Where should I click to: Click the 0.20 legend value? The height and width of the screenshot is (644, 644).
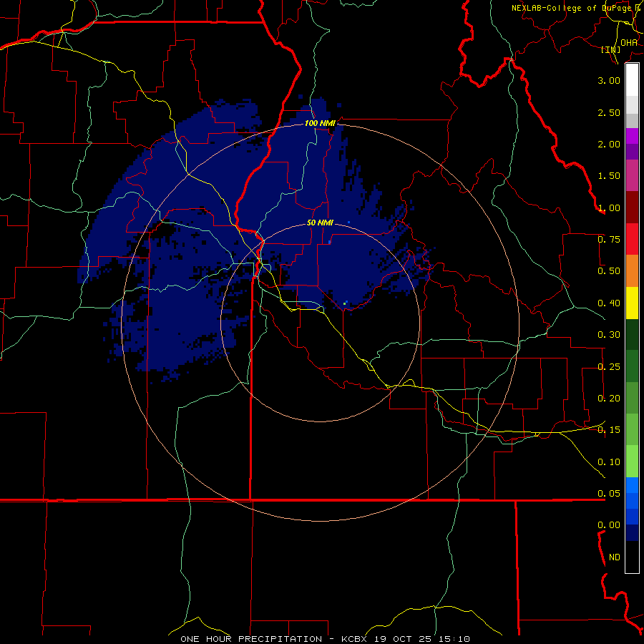(x=609, y=399)
